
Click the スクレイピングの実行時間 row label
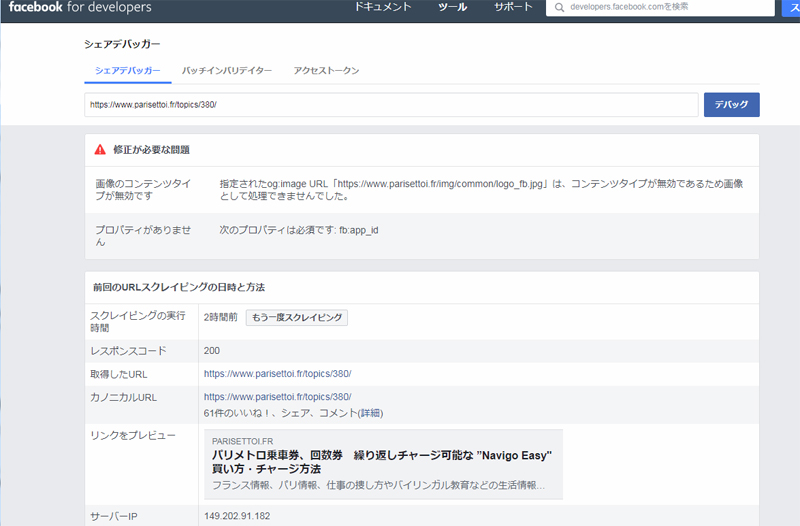click(x=138, y=321)
